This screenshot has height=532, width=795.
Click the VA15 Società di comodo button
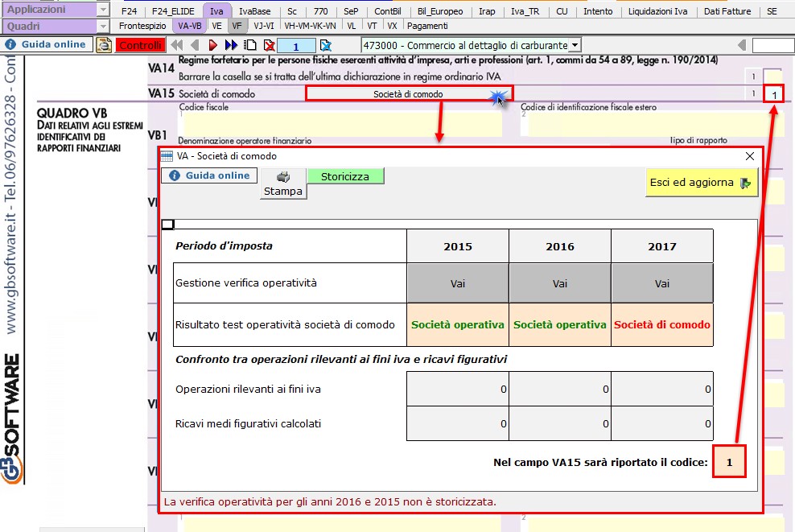pyautogui.click(x=409, y=94)
